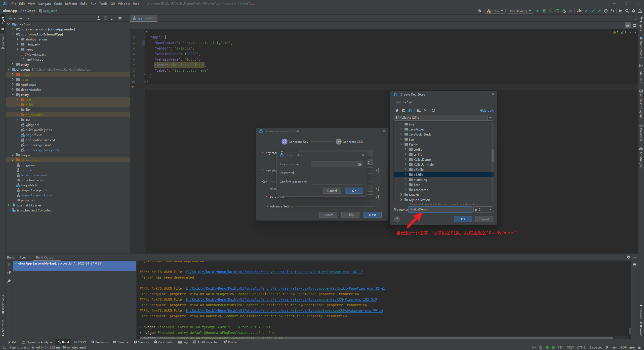Click OK in the file save dialog
Viewport: 644px width, 350px height.
(463, 219)
